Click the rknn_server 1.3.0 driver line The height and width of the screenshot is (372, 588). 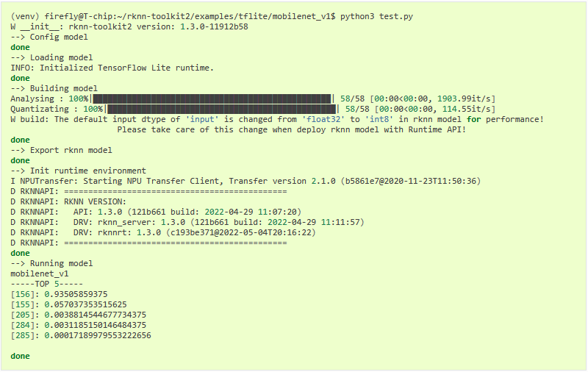point(187,222)
